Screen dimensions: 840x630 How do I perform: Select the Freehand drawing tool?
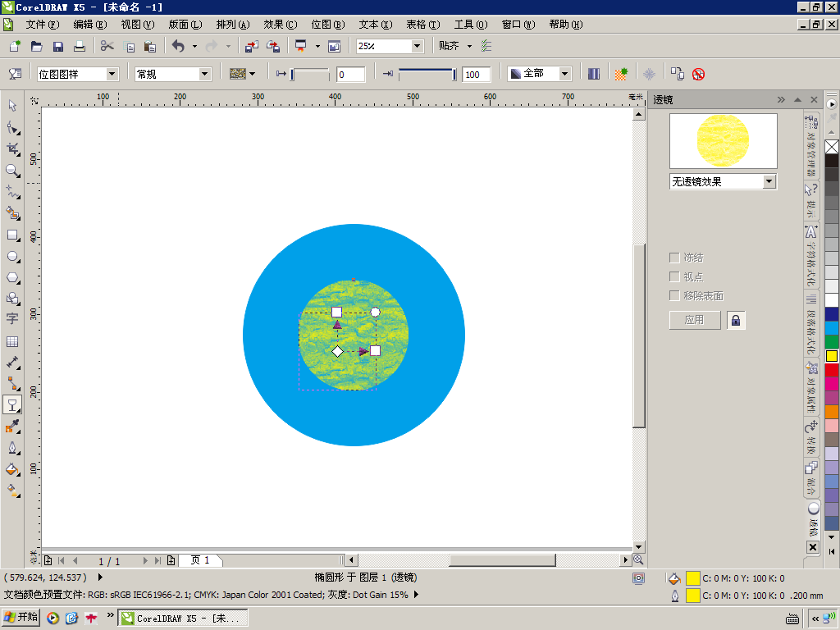[x=12, y=192]
